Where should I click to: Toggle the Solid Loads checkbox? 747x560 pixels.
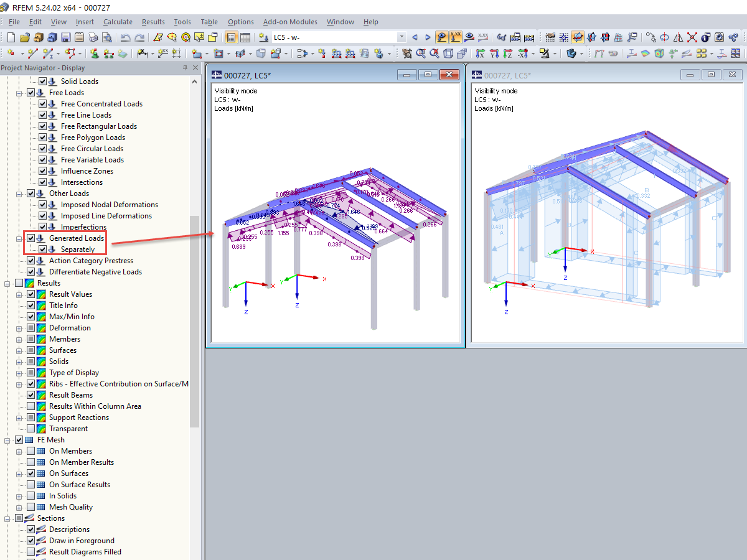click(43, 82)
